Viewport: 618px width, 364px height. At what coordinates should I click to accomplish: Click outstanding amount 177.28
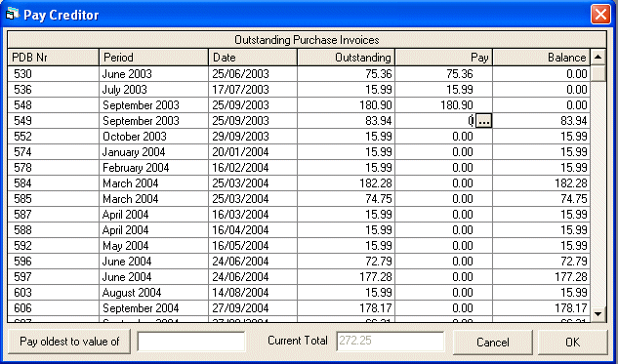(346, 277)
